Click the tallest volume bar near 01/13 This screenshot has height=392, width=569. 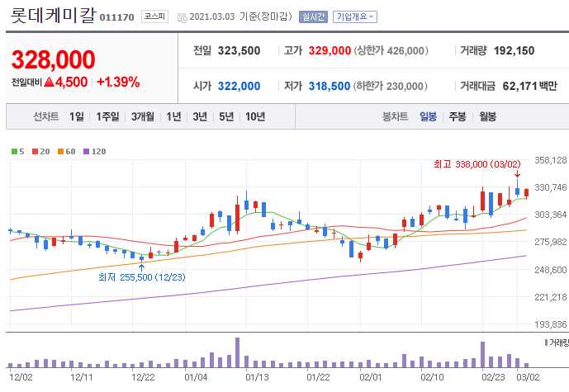(237, 352)
